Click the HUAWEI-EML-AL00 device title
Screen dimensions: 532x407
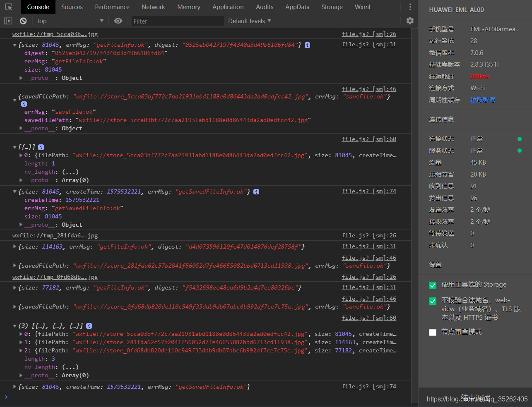point(456,10)
